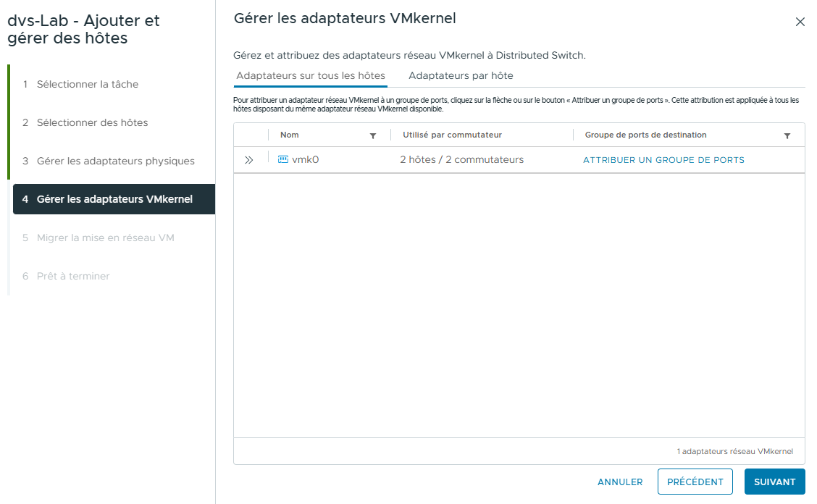Close the wizard with the X icon
This screenshot has height=504, width=817.
[800, 22]
